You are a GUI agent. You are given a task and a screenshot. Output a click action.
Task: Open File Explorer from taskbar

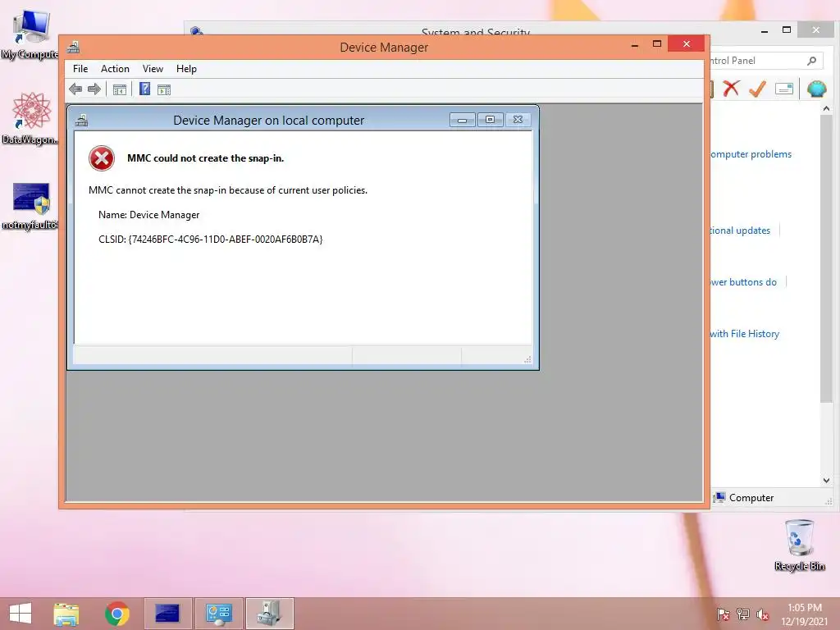coord(66,614)
